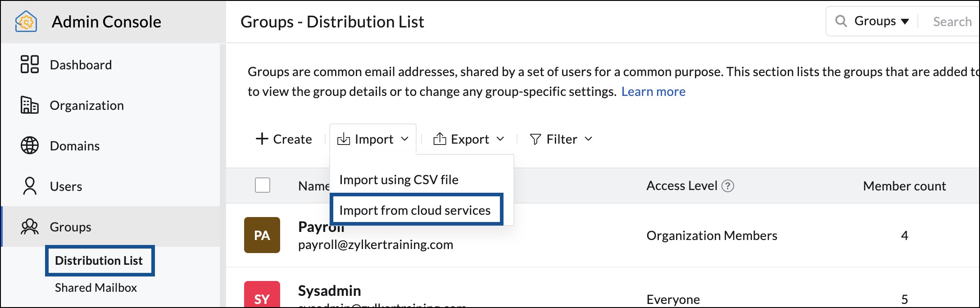Open Distribution List in sidebar
Screen dimensions: 980x308
(x=100, y=260)
